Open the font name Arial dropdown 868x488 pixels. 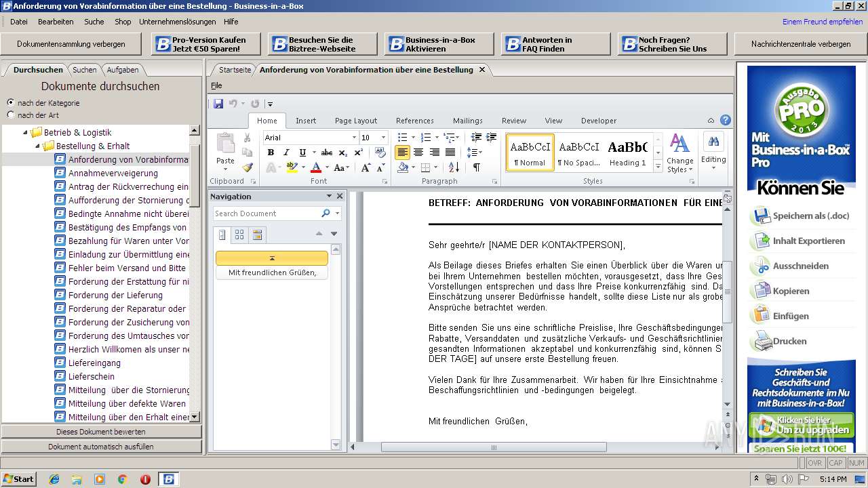pos(354,138)
